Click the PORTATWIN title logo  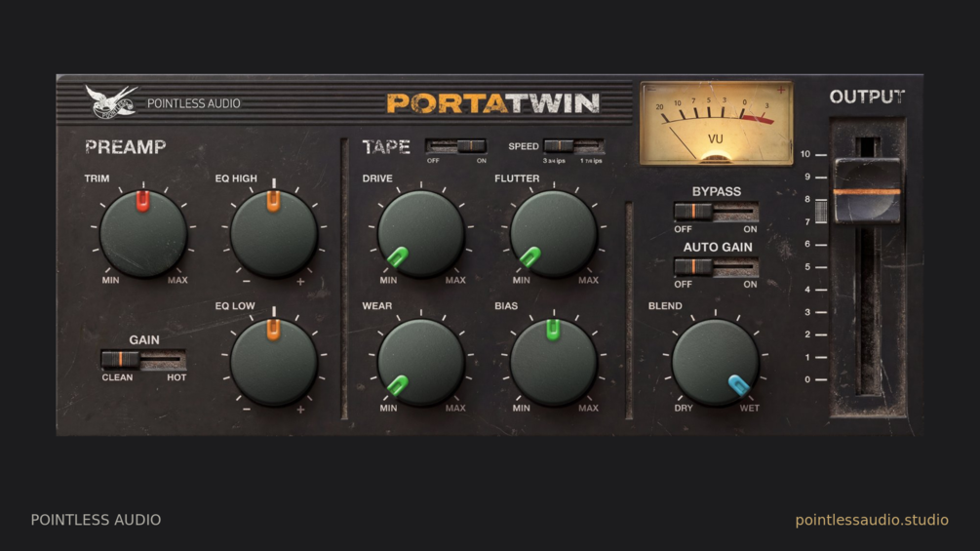(x=493, y=103)
